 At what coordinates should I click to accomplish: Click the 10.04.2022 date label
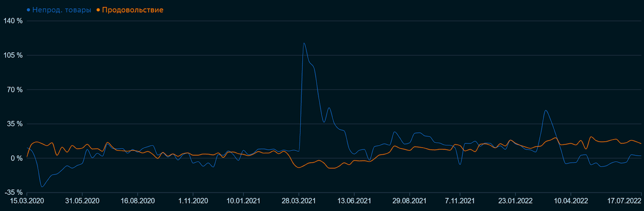tap(570, 201)
